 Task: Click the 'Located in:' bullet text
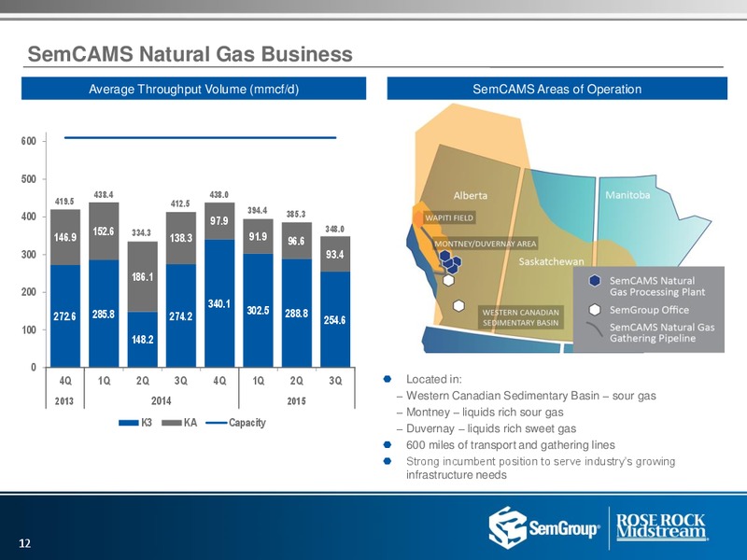pos(434,379)
